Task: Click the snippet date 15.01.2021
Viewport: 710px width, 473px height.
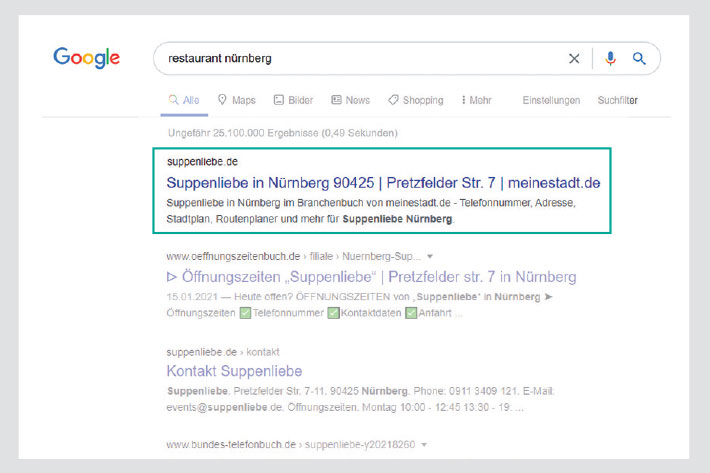Action: 192,297
